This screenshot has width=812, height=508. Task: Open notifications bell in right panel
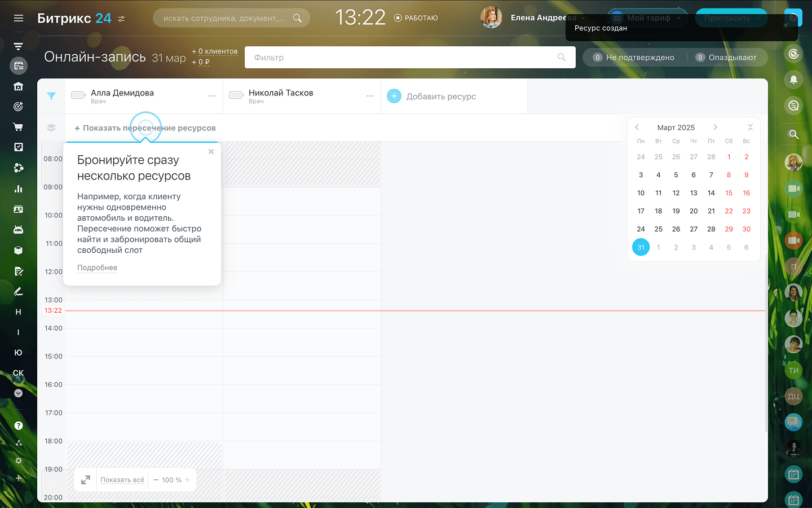[x=793, y=80]
